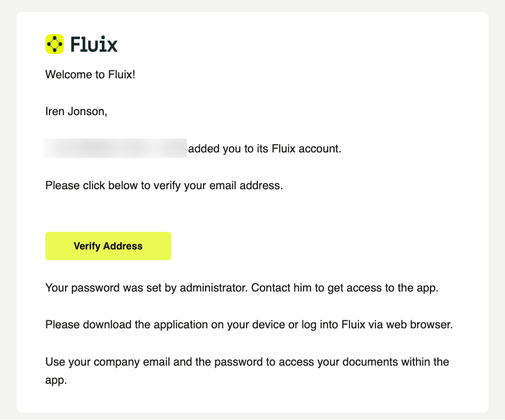This screenshot has width=505, height=420.
Task: Click the yellow Fluix logo icon
Action: 54,44
